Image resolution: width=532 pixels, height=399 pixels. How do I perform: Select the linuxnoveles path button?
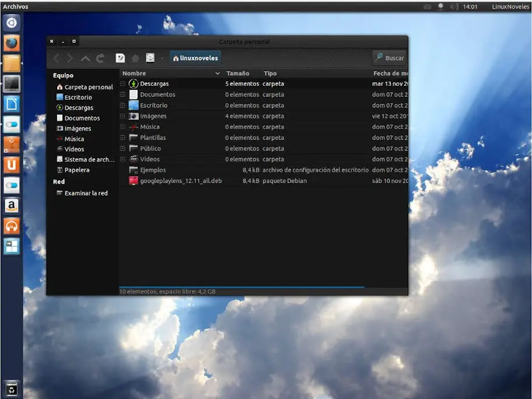coord(195,58)
